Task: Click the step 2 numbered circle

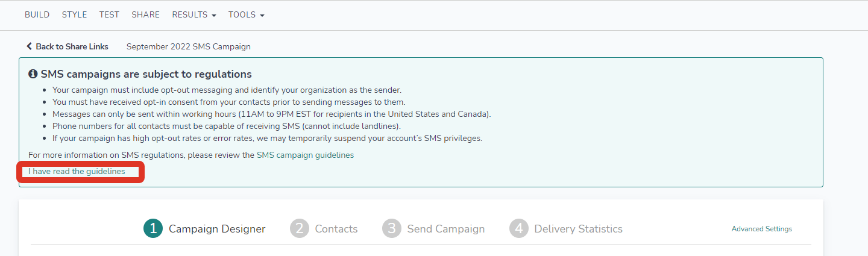Action: tap(300, 229)
